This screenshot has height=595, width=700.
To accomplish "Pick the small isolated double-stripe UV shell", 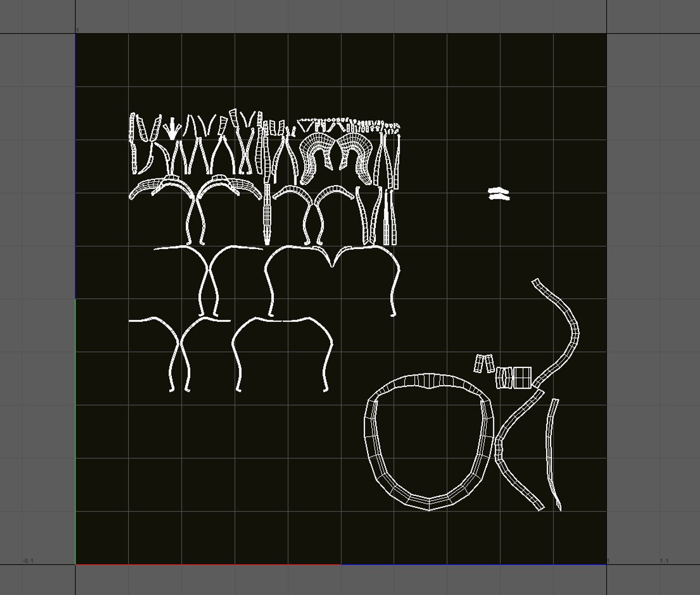I will (x=499, y=193).
